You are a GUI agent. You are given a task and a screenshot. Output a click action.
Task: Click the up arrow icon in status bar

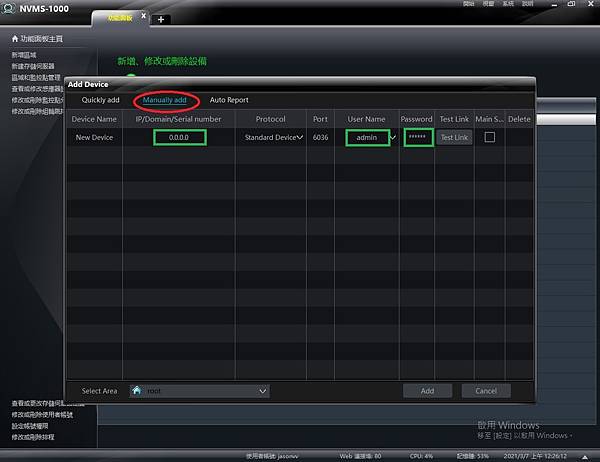click(x=584, y=457)
